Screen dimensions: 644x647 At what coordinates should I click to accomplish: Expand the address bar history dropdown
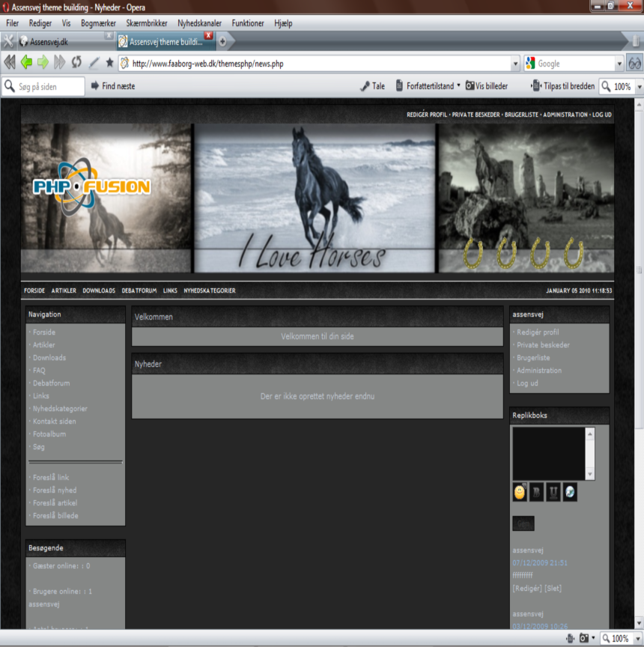tap(515, 64)
